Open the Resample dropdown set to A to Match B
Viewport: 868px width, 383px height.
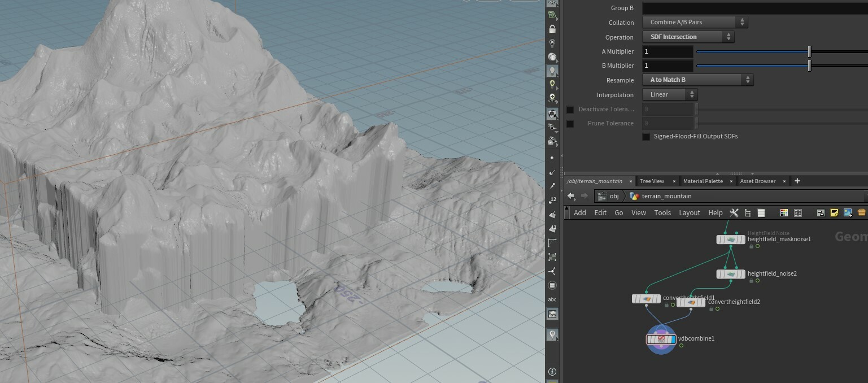(x=697, y=80)
